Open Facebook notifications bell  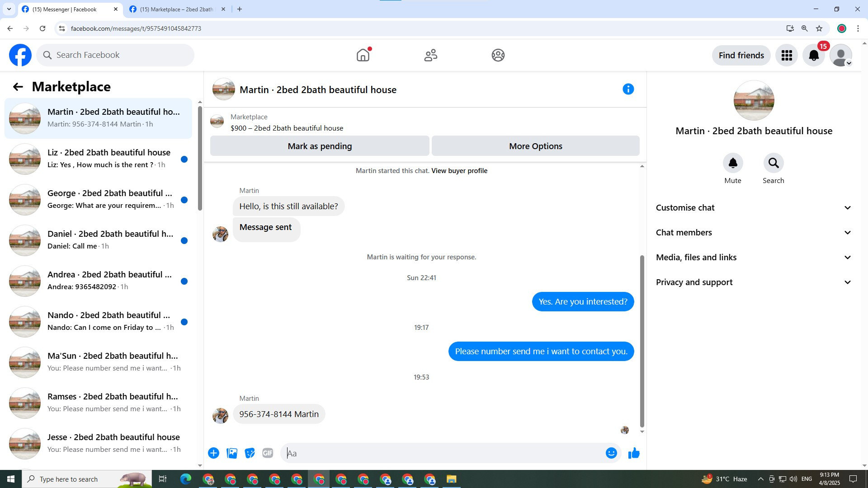click(813, 55)
